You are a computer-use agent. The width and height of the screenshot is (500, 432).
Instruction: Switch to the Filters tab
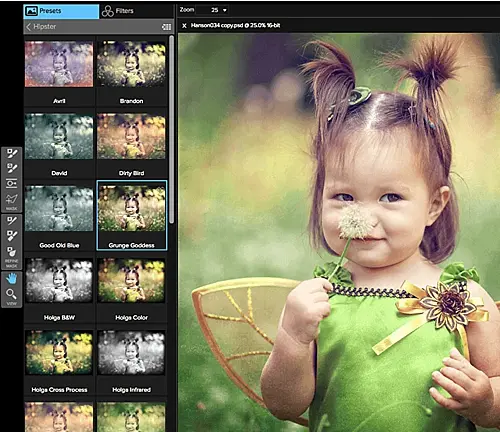[x=136, y=11]
